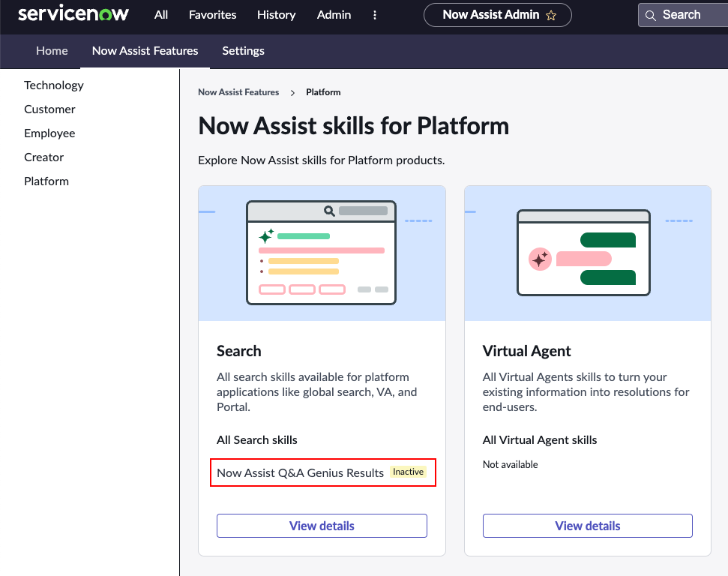The height and width of the screenshot is (576, 728).
Task: Click the Search card heading
Action: pyautogui.click(x=238, y=351)
